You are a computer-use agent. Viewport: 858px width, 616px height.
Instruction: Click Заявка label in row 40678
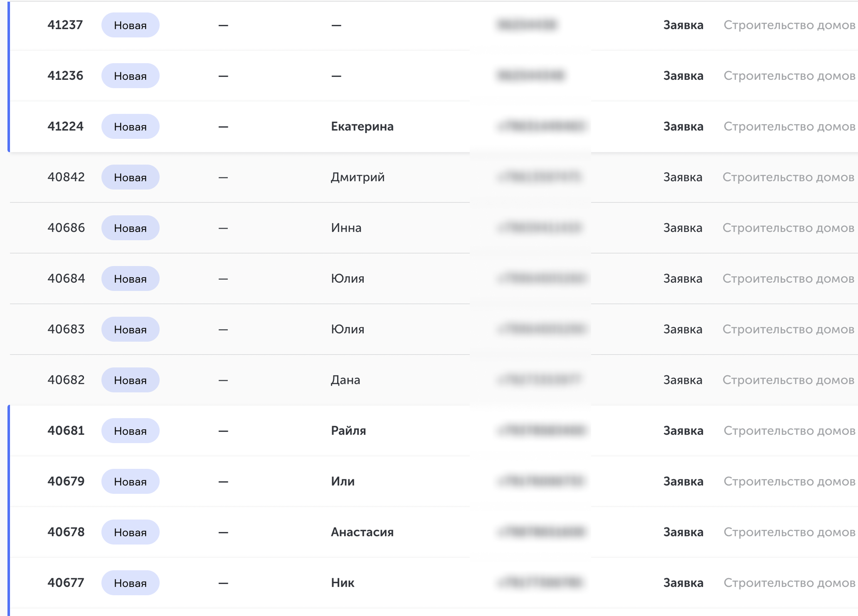[683, 532]
